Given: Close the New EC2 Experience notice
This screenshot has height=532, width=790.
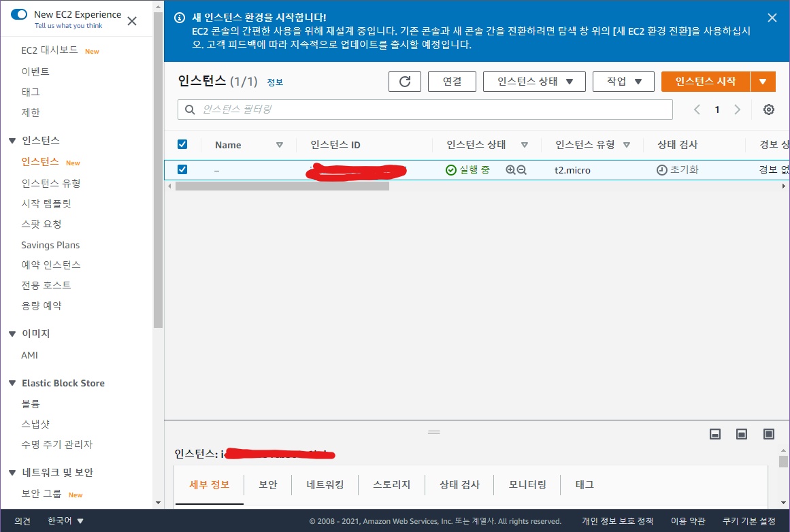Looking at the screenshot, I should point(132,21).
